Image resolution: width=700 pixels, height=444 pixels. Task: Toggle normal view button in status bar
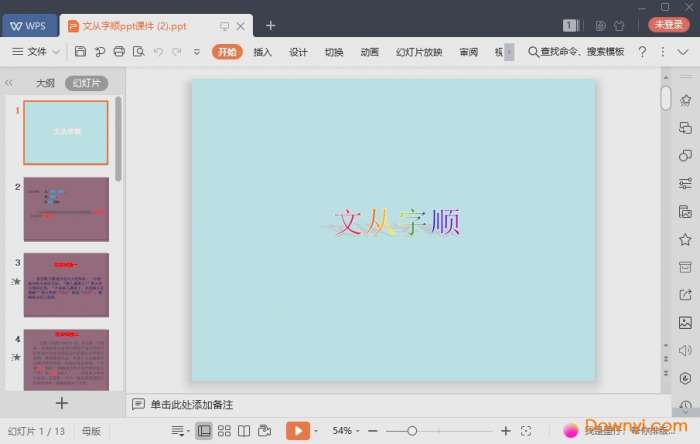pyautogui.click(x=204, y=430)
